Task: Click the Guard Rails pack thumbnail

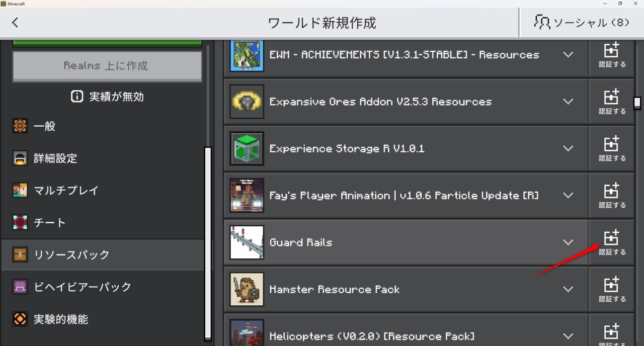Action: (x=247, y=242)
